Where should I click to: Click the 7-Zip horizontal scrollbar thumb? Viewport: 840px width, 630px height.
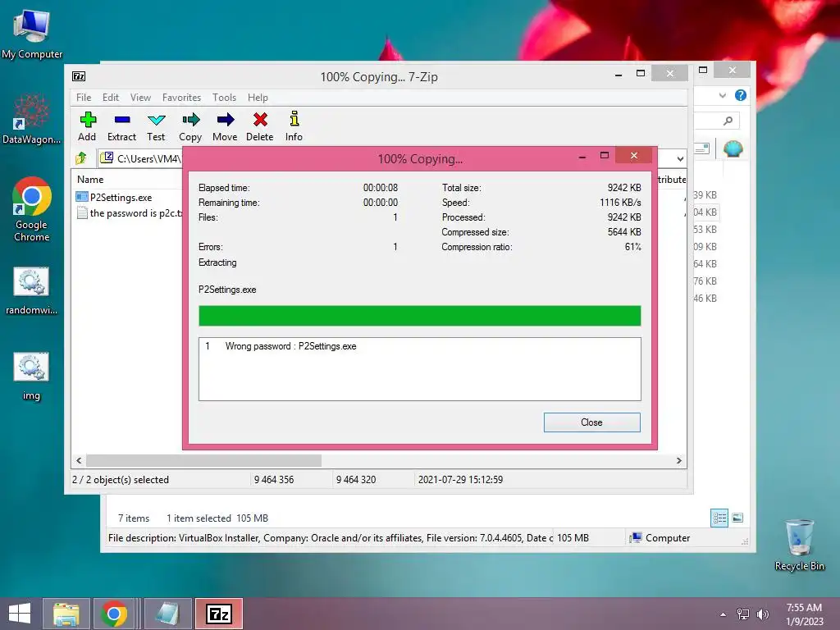pyautogui.click(x=203, y=461)
